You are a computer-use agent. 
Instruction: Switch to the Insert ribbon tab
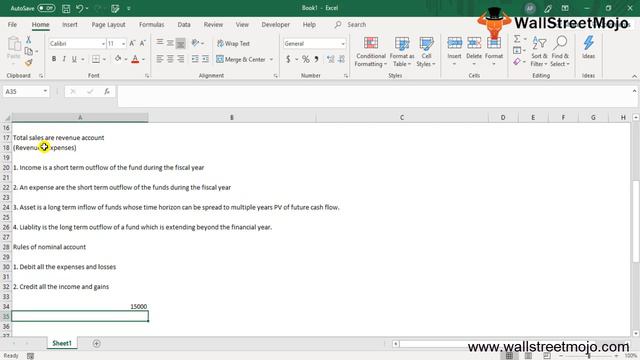[x=70, y=24]
